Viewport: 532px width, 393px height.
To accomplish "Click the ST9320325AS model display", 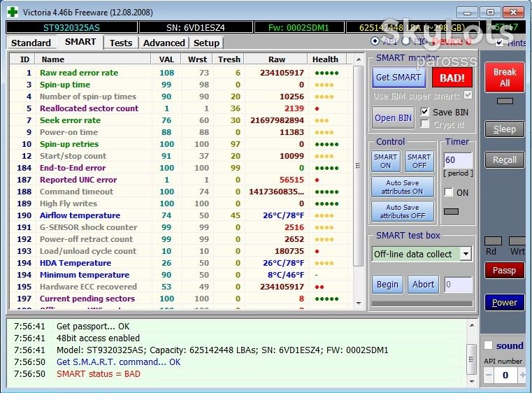I will coord(71,27).
